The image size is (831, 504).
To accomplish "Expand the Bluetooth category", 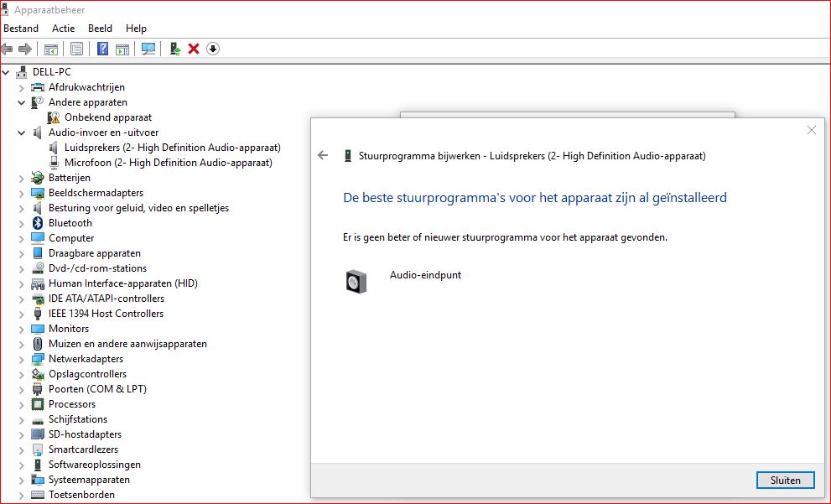I will pyautogui.click(x=21, y=223).
